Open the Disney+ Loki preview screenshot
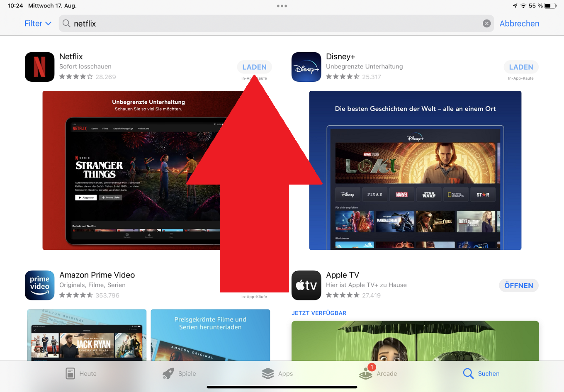Image resolution: width=564 pixels, height=392 pixels. (x=415, y=170)
